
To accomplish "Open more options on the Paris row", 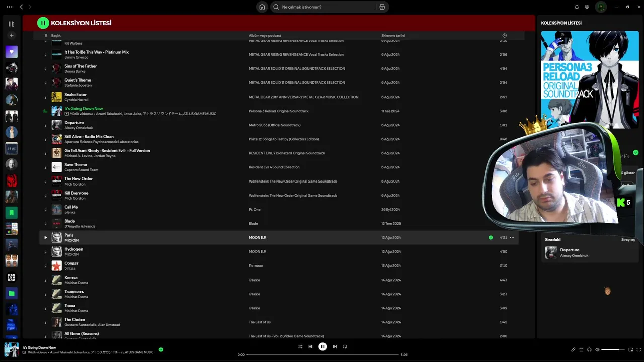I will click(x=512, y=237).
